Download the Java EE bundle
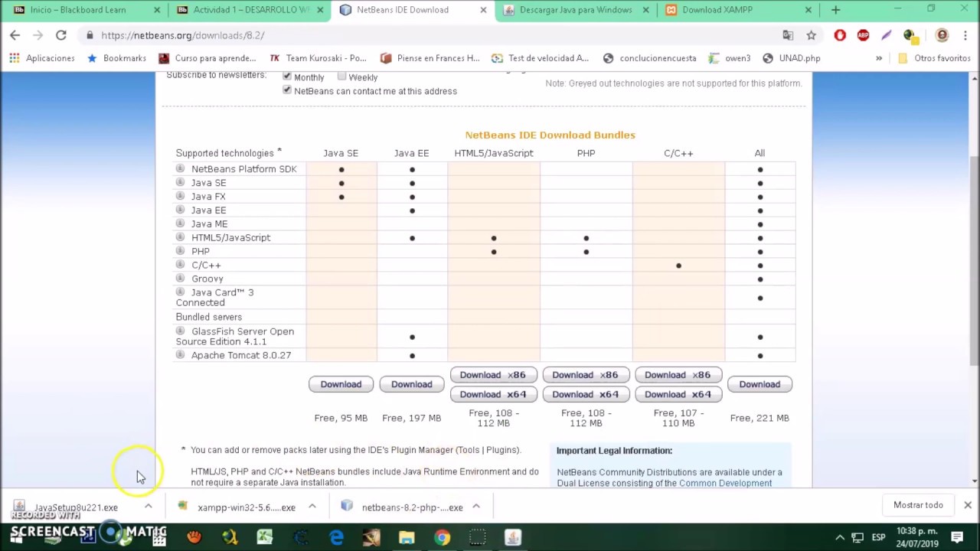Viewport: 980px width, 551px height. (x=412, y=384)
